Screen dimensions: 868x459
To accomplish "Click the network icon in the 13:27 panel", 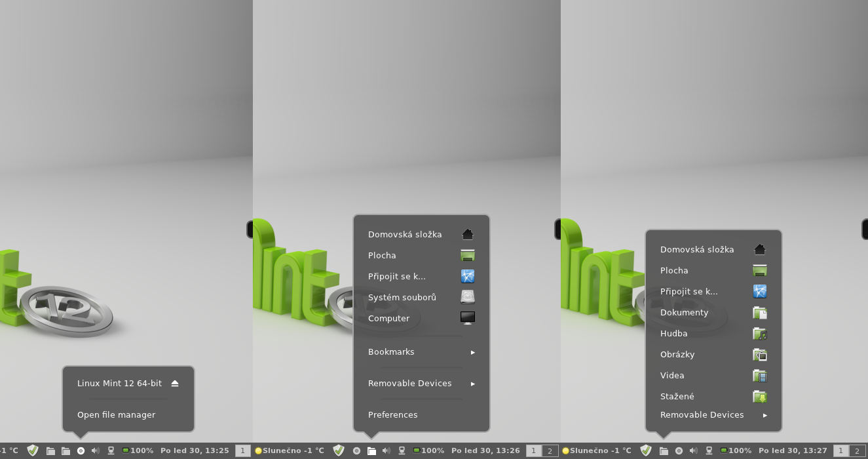I will 709,450.
